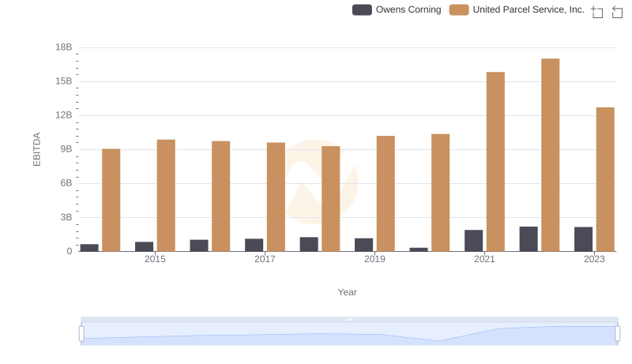This screenshot has height=364, width=632.
Task: Click the 2019 x-axis label
Action: coord(374,259)
